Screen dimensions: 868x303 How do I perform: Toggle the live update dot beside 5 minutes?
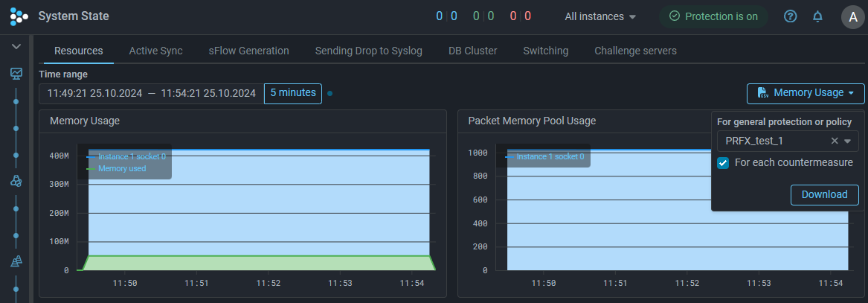click(x=329, y=94)
